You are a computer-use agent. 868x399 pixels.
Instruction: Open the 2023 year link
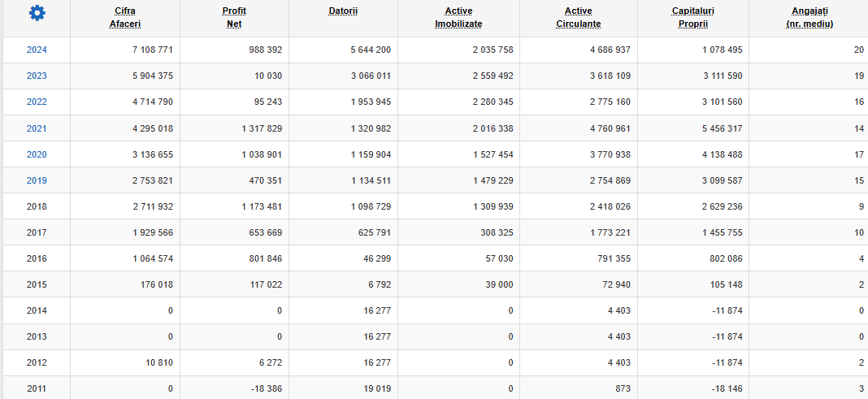pos(37,76)
